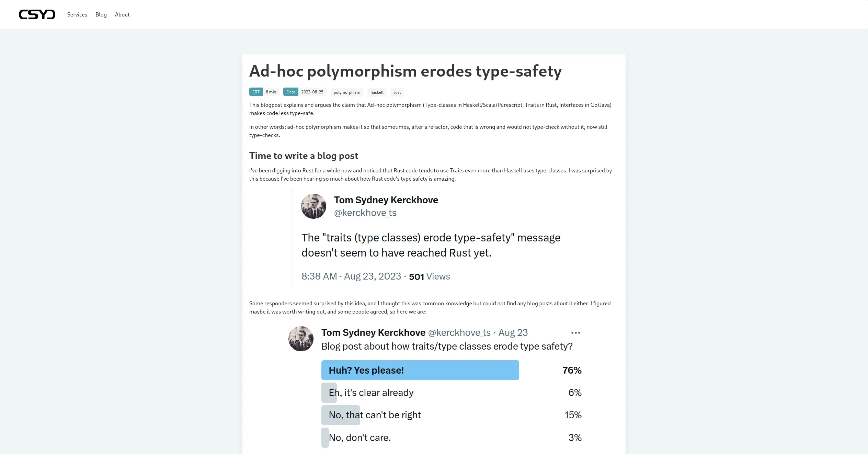This screenshot has height=454, width=868.
Task: Click the ERT reading time badge
Action: coord(256,92)
